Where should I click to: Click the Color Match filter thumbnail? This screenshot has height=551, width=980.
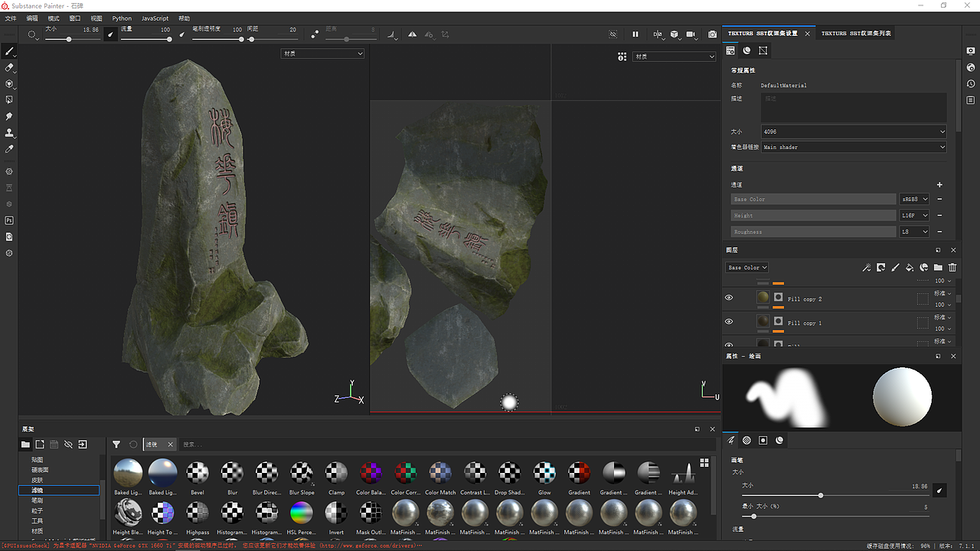[x=440, y=473]
